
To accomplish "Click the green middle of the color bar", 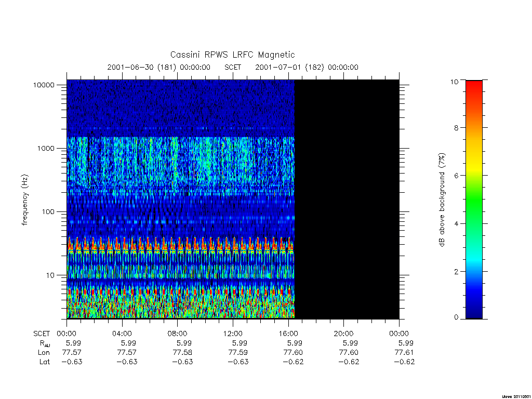I will (x=474, y=200).
